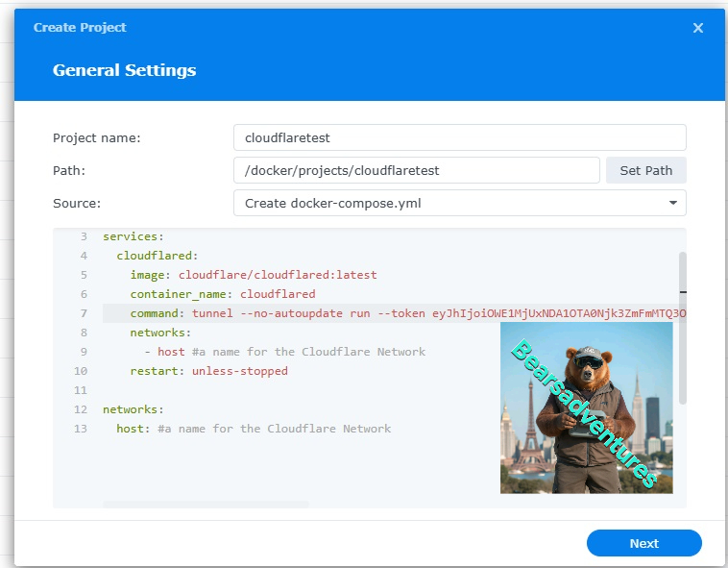Click the services: key on line 3
Image resolution: width=728 pixels, height=568 pixels.
(x=133, y=236)
